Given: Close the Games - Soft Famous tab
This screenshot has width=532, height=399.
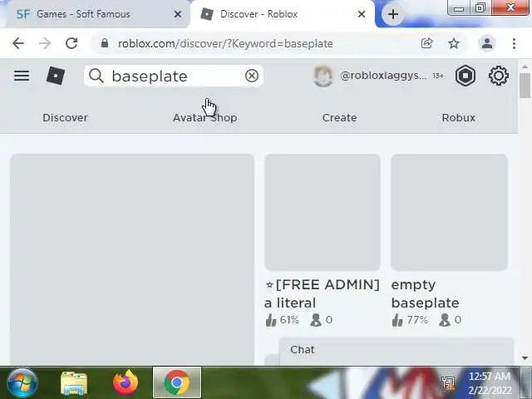Looking at the screenshot, I should (177, 14).
